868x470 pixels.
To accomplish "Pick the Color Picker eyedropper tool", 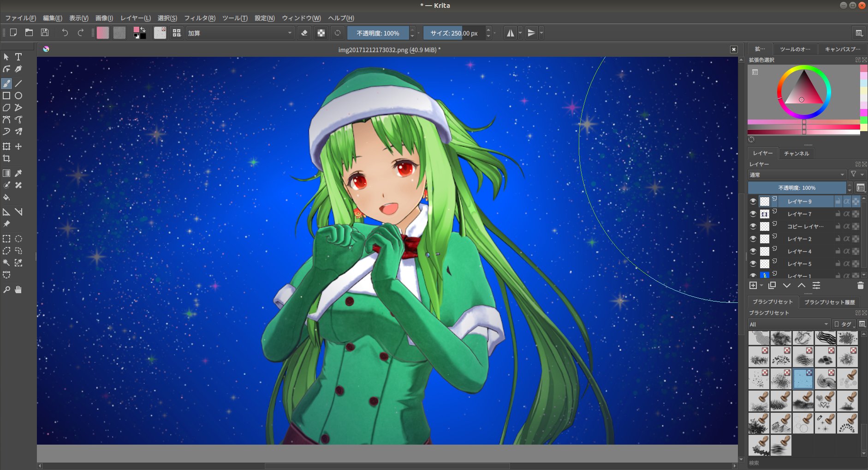I will 18,173.
